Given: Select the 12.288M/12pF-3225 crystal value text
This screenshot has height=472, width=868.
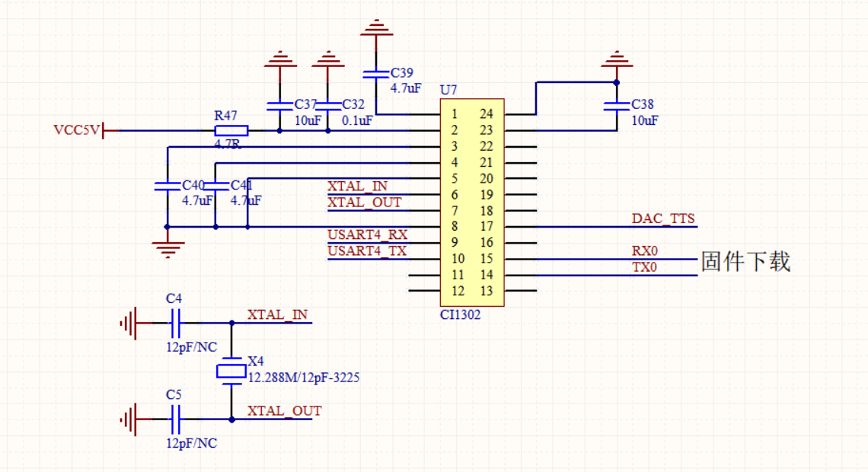Looking at the screenshot, I should click(303, 378).
